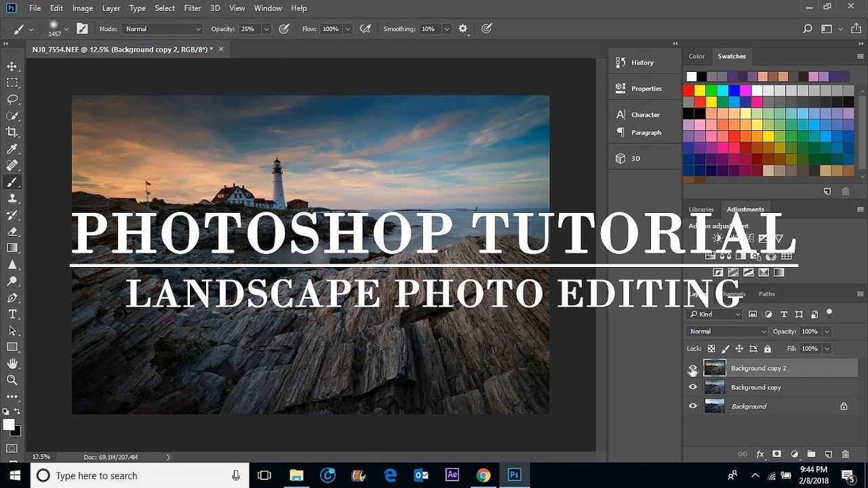This screenshot has height=488, width=868.
Task: Select the Horizontal Type tool
Action: 12,314
